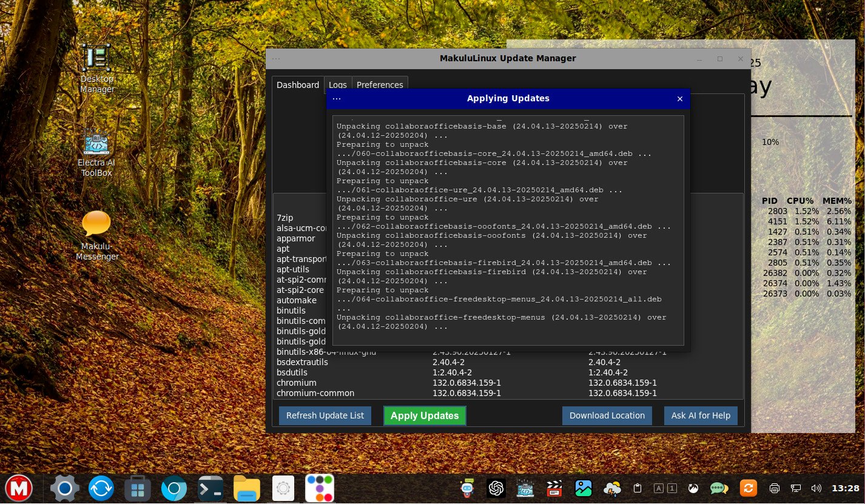Select the chromium-common package row

click(x=508, y=393)
